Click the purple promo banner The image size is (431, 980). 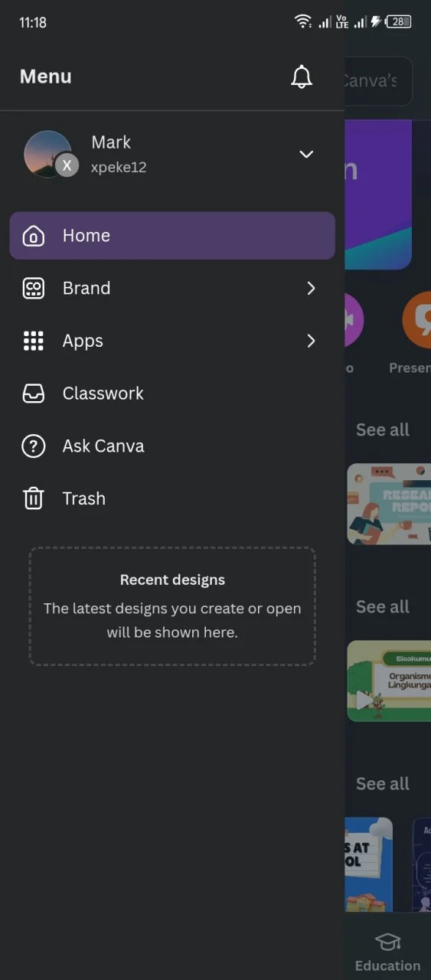click(378, 194)
